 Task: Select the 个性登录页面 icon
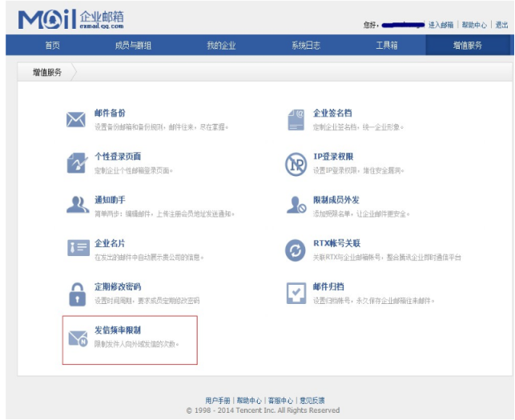pyautogui.click(x=77, y=162)
